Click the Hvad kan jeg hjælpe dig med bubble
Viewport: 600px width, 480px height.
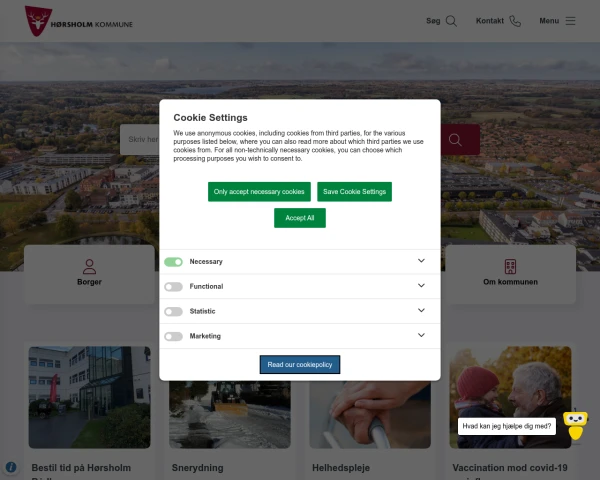(x=507, y=426)
